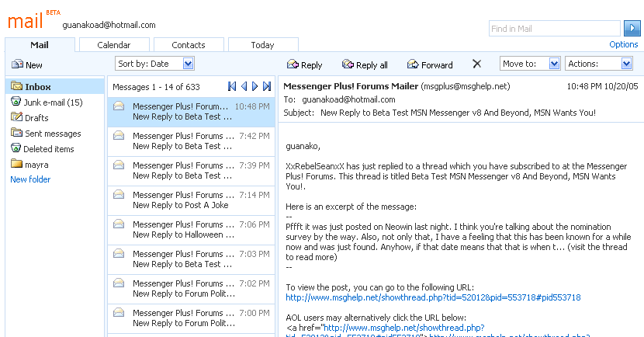Open the 7:06 PM 'New Reply to Halloween' message

(191, 230)
